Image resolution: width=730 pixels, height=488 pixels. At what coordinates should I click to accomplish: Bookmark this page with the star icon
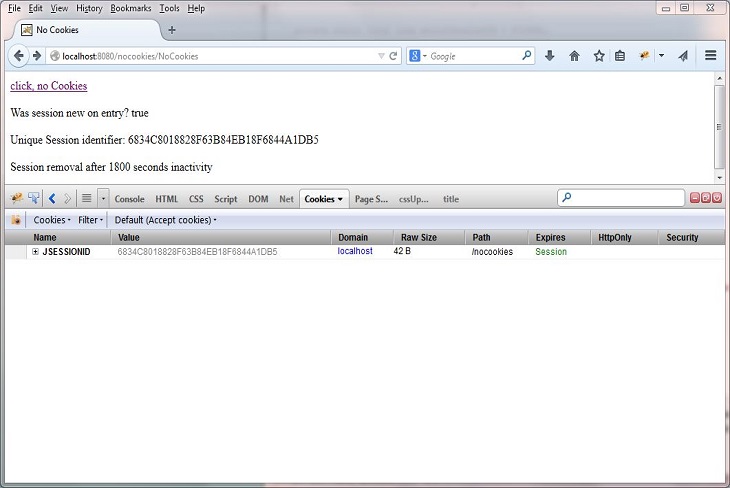click(599, 56)
